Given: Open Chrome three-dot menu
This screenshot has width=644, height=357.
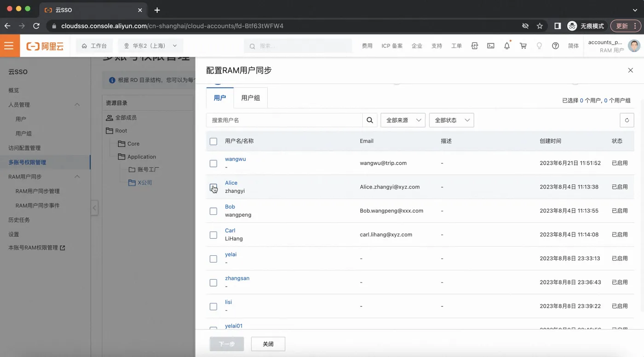Looking at the screenshot, I should coord(635,26).
